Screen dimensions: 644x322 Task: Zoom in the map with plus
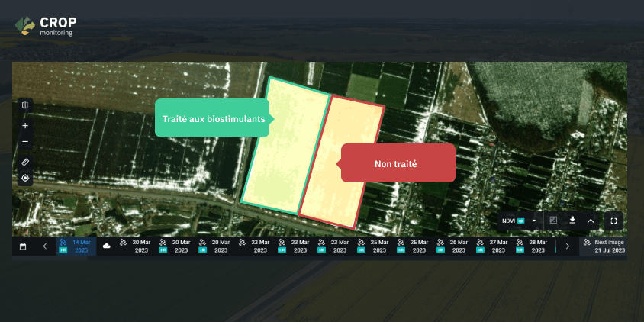pos(25,126)
